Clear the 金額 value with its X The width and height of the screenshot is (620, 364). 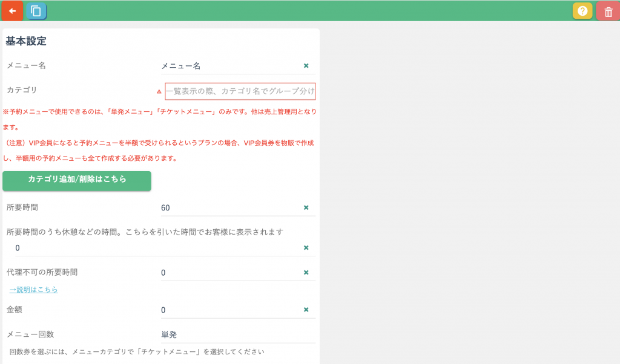point(306,310)
